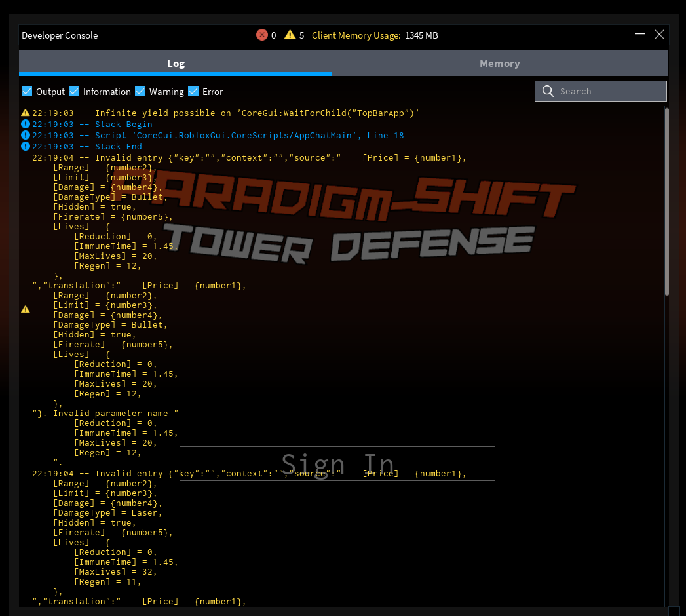Click the AppChatMain Line 18 log entry
The height and width of the screenshot is (616, 686).
coord(218,136)
